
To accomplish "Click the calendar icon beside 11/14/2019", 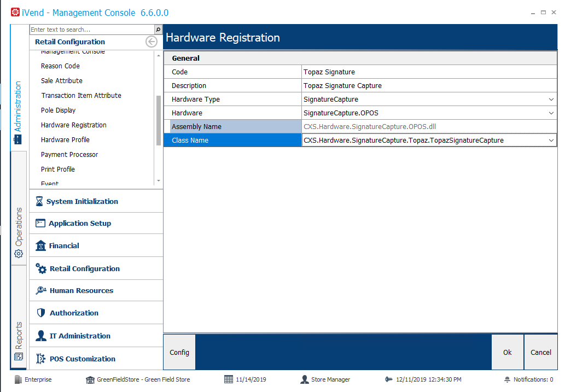I will click(229, 379).
